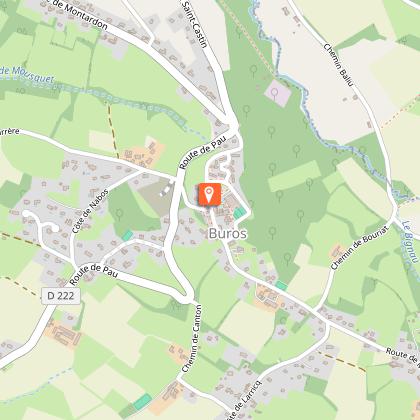Screen dimensions: 420x420
Task: Select the D 222 road shield
Action: 61,296
